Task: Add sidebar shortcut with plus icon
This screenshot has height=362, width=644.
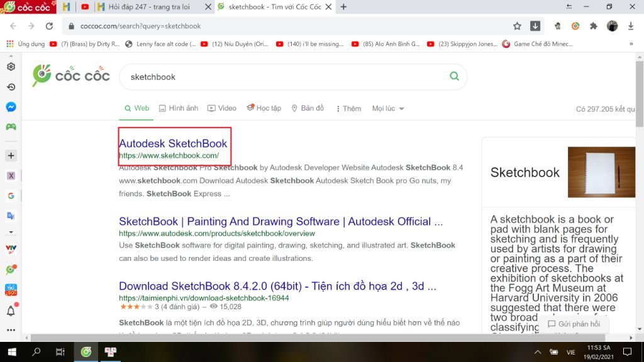Action: coord(11,156)
